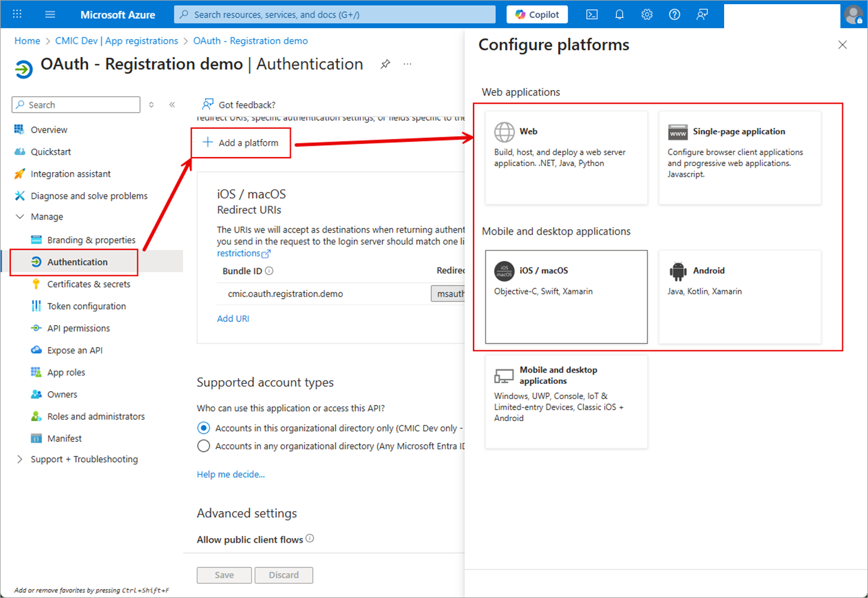Select the Android platform tile
This screenshot has width=868, height=598.
[x=740, y=297]
